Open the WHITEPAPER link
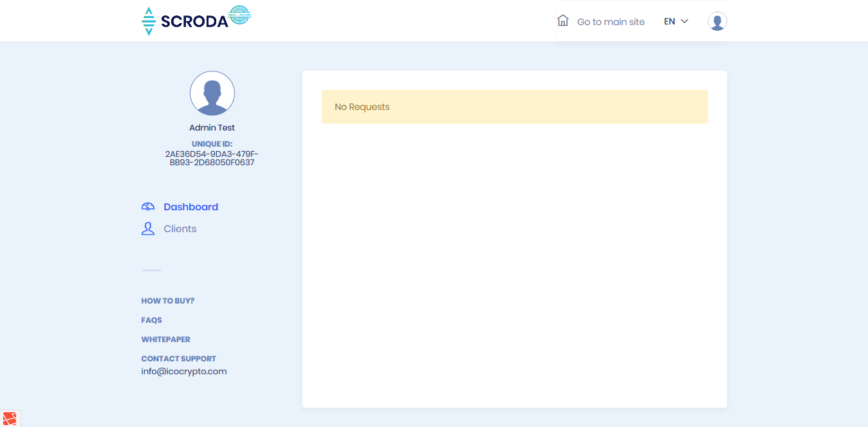868x427 pixels. click(165, 340)
